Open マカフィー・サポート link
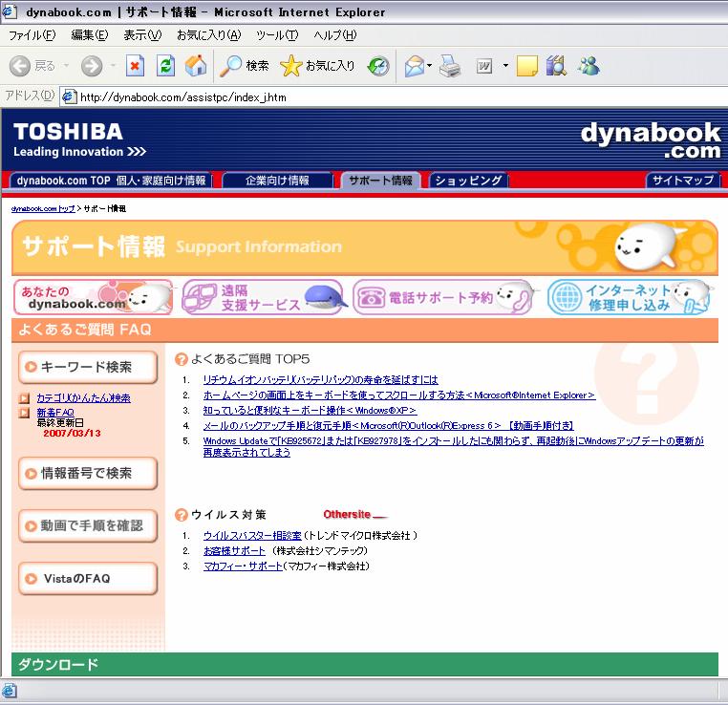This screenshot has width=728, height=705. (243, 566)
